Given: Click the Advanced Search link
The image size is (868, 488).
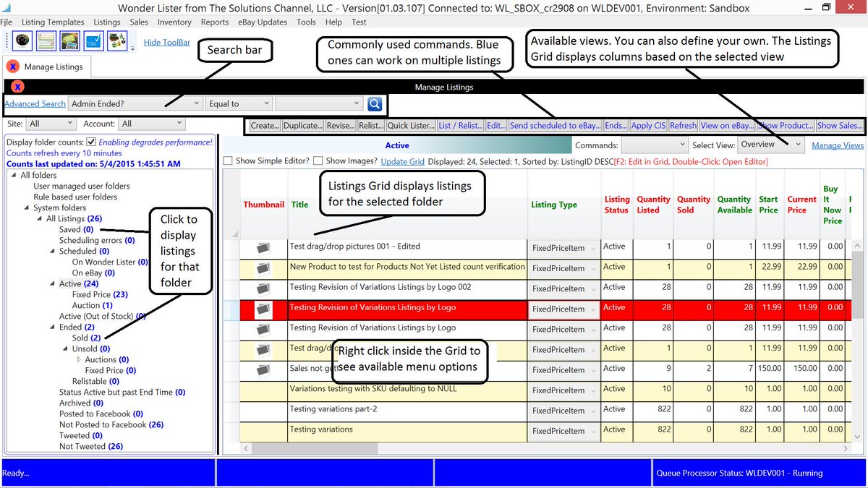Looking at the screenshot, I should pyautogui.click(x=35, y=104).
